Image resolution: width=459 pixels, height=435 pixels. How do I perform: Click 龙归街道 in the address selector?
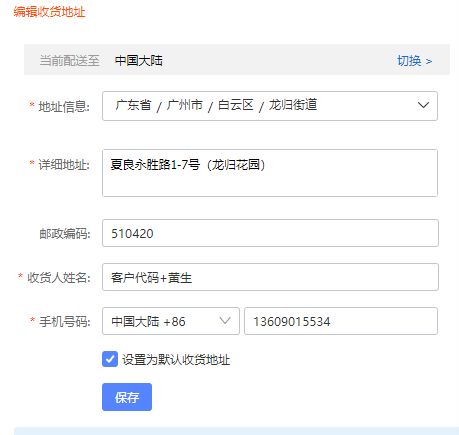tap(293, 105)
